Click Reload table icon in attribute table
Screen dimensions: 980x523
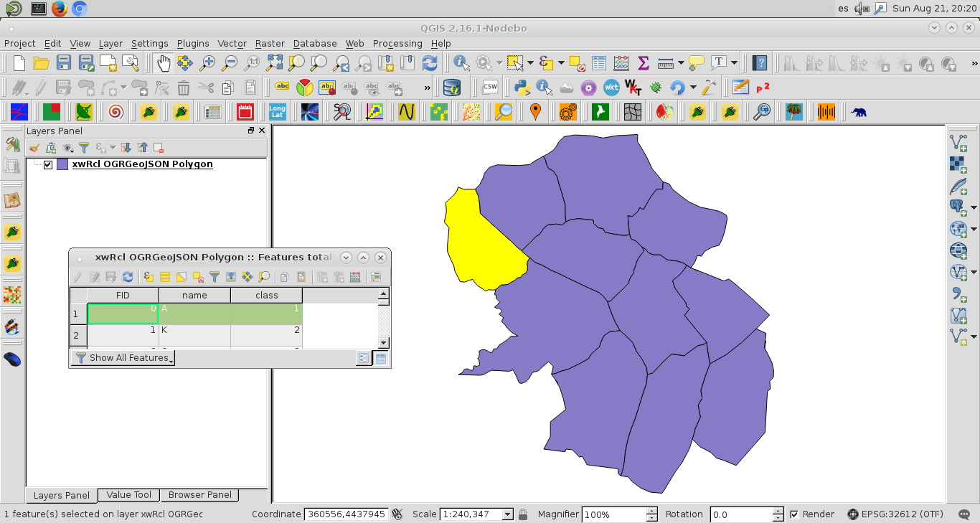128,277
